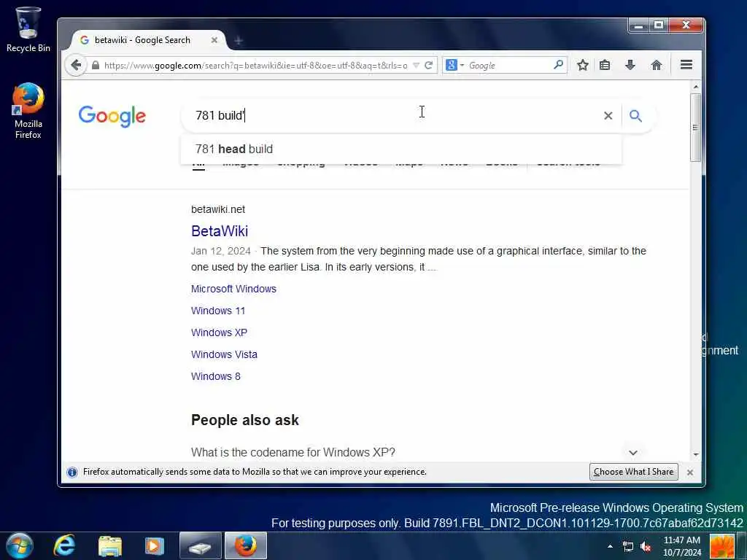
Task: Click the network tray icon
Action: tap(628, 546)
